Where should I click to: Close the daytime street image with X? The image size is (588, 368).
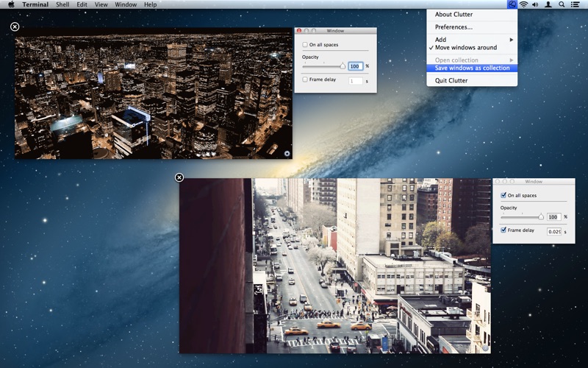coord(179,177)
